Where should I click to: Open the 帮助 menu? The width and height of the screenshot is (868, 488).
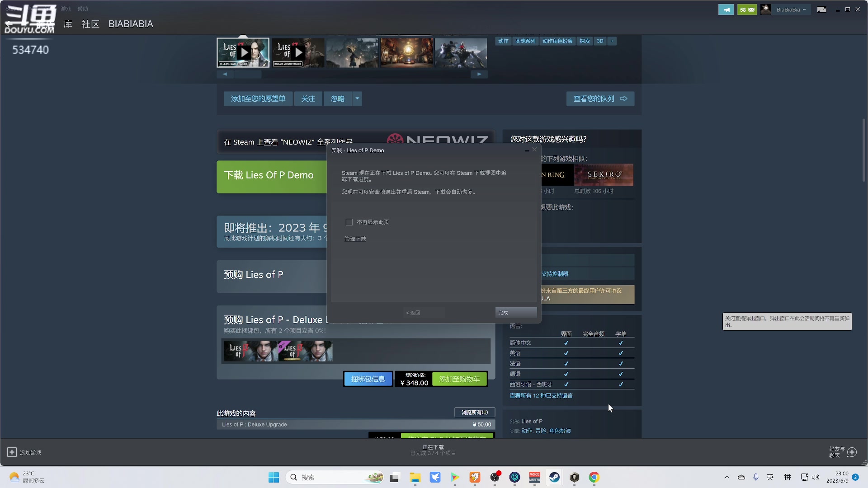click(x=83, y=9)
